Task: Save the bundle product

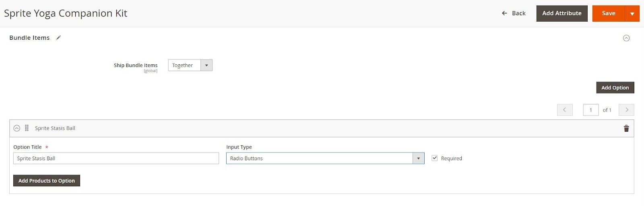Action: click(608, 13)
